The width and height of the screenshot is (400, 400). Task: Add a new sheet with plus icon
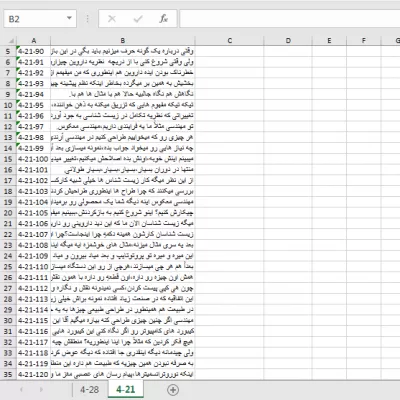pyautogui.click(x=173, y=389)
